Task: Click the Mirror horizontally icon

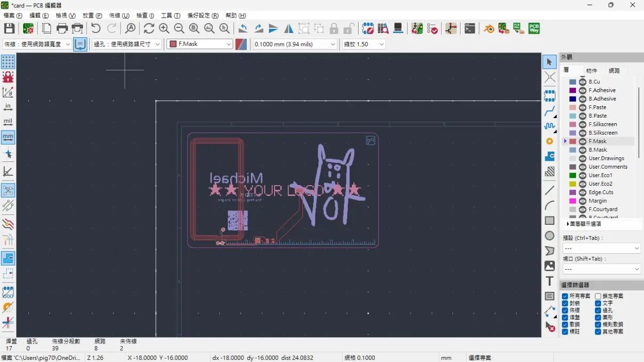Action: click(289, 28)
